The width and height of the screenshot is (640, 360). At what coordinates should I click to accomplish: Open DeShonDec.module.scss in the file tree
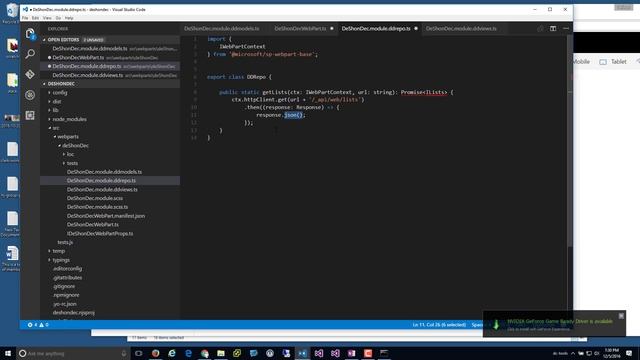click(95, 198)
